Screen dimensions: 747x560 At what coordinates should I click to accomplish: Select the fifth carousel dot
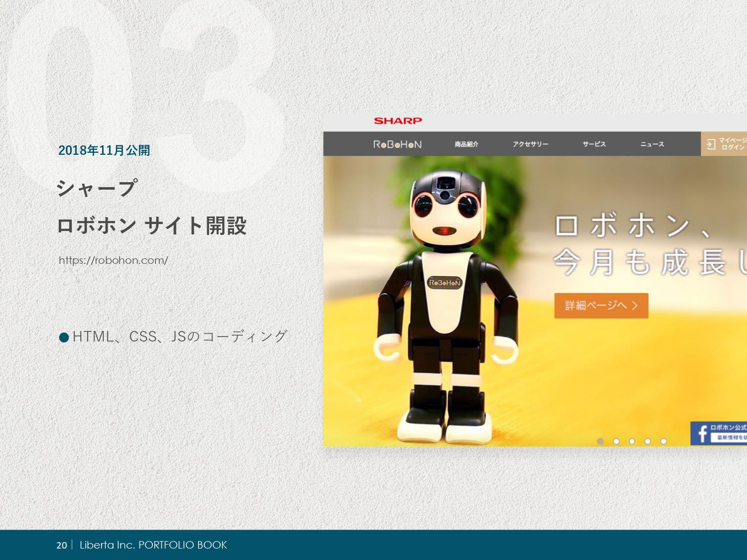click(x=662, y=440)
